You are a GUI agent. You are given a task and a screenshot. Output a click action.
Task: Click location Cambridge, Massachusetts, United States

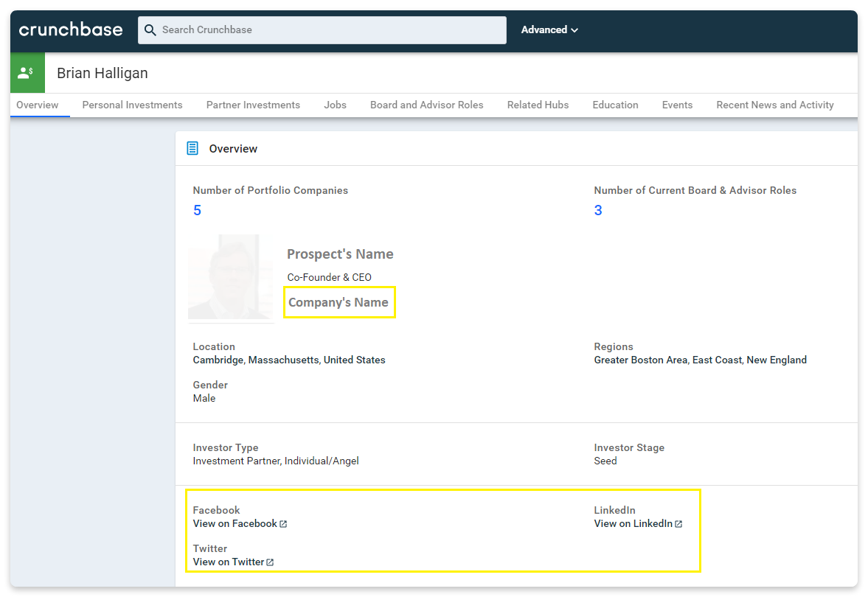[x=289, y=360]
